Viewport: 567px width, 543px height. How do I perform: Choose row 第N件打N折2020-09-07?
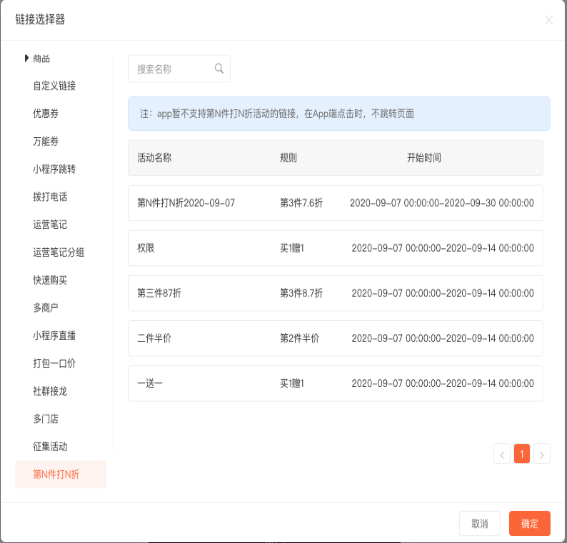(x=336, y=203)
